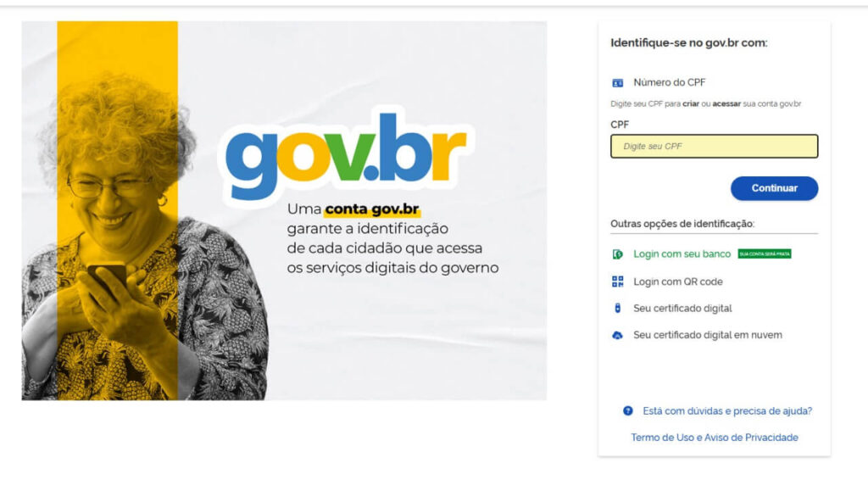Screen dimensions: 868x485
Task: Click the woman holding phone in banner
Action: click(144, 238)
